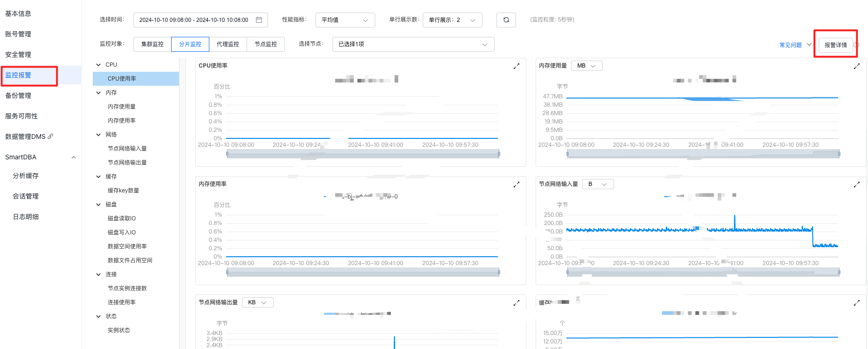The width and height of the screenshot is (868, 349).
Task: Click 节点网络输入量 chart time range slider
Action: click(x=703, y=272)
